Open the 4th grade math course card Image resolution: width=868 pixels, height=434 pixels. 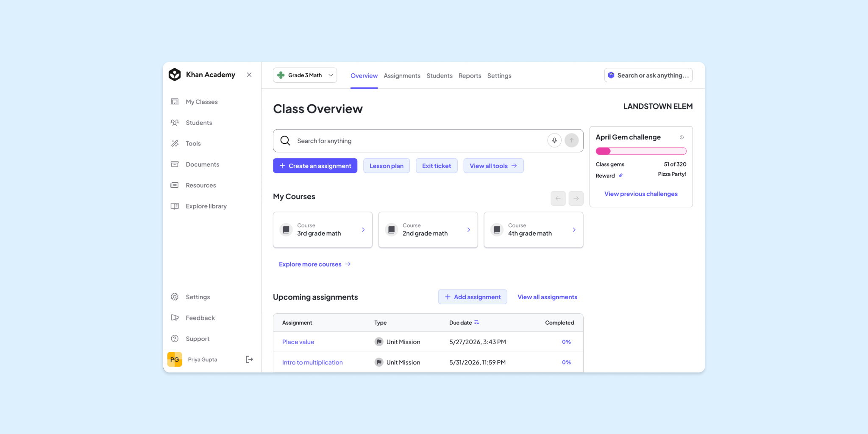[534, 230]
